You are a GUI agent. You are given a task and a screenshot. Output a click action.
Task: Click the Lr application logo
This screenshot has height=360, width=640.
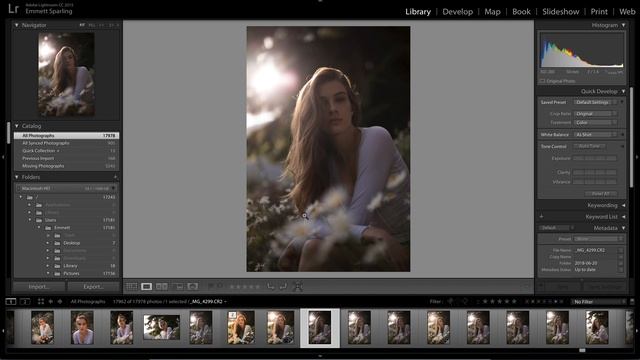13,9
